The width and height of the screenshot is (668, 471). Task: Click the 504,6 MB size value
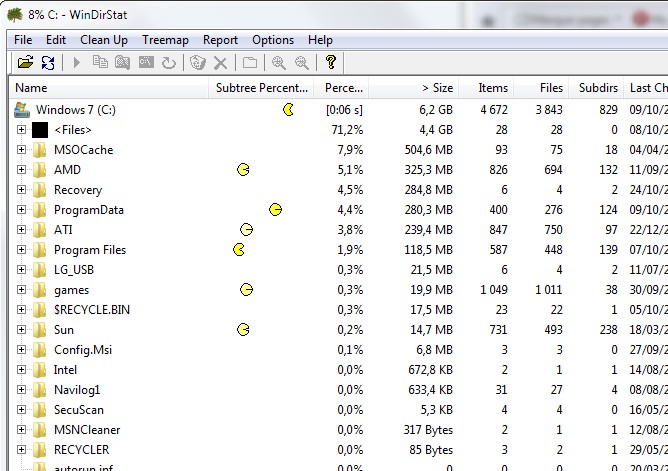click(x=429, y=150)
